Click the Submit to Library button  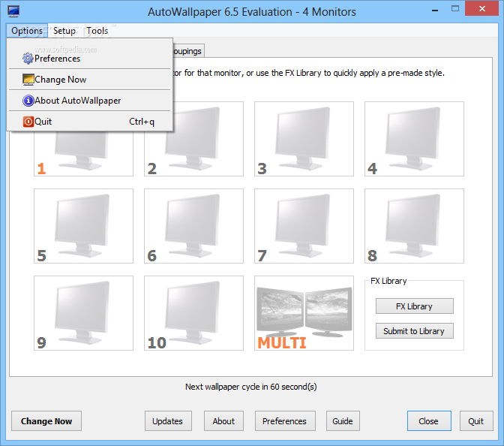click(415, 331)
